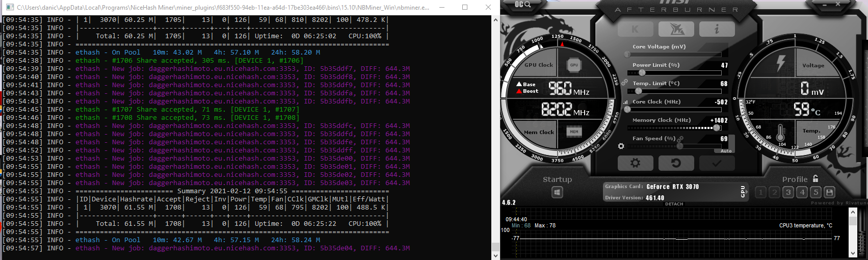Adjust Core Clock slider handle
Image resolution: width=868 pixels, height=260 pixels.
point(627,110)
